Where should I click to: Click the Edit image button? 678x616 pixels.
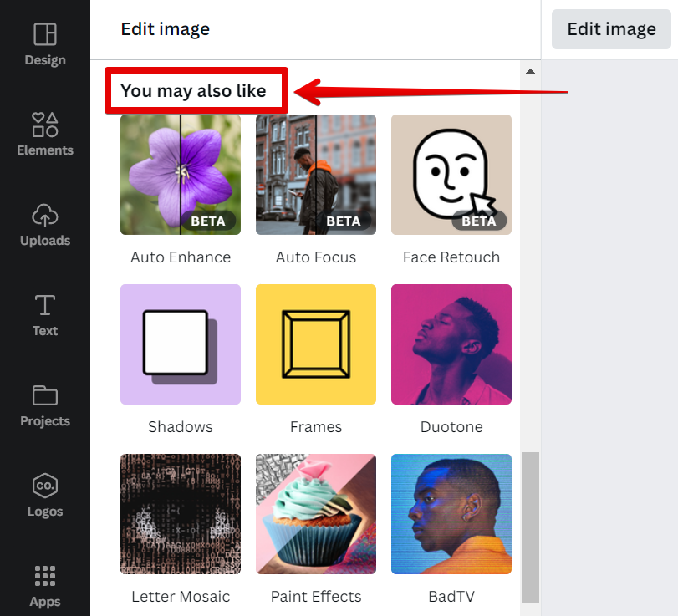pyautogui.click(x=611, y=29)
